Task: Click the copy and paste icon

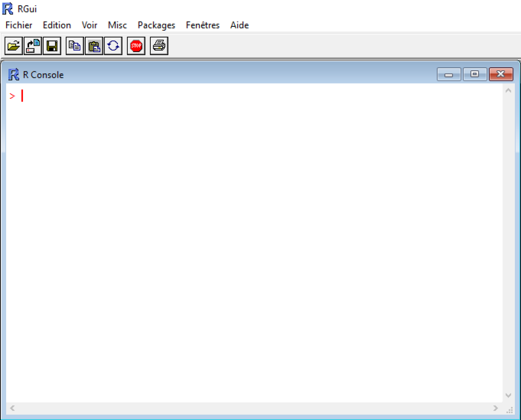Action: (113, 46)
